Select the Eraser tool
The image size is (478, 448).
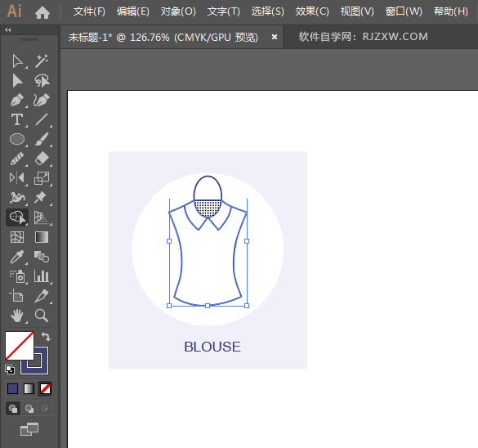tap(42, 159)
